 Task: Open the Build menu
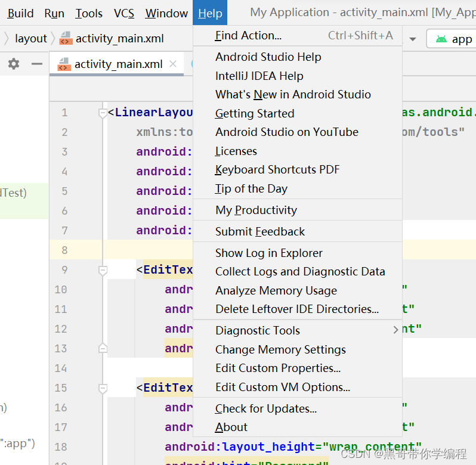[x=20, y=13]
